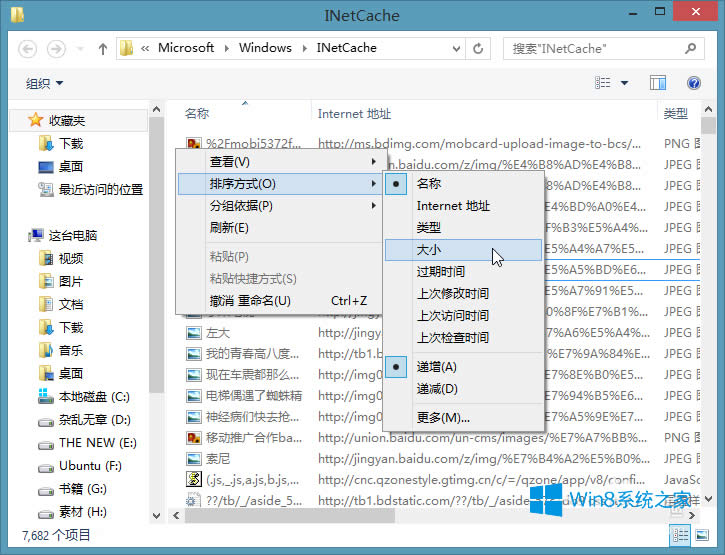The height and width of the screenshot is (555, 725).
Task: Sort by Internet 地址 option
Action: pos(463,206)
